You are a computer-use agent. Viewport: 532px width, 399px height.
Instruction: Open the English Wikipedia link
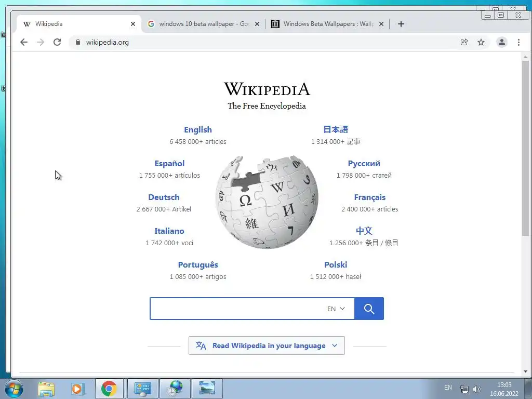pyautogui.click(x=198, y=129)
